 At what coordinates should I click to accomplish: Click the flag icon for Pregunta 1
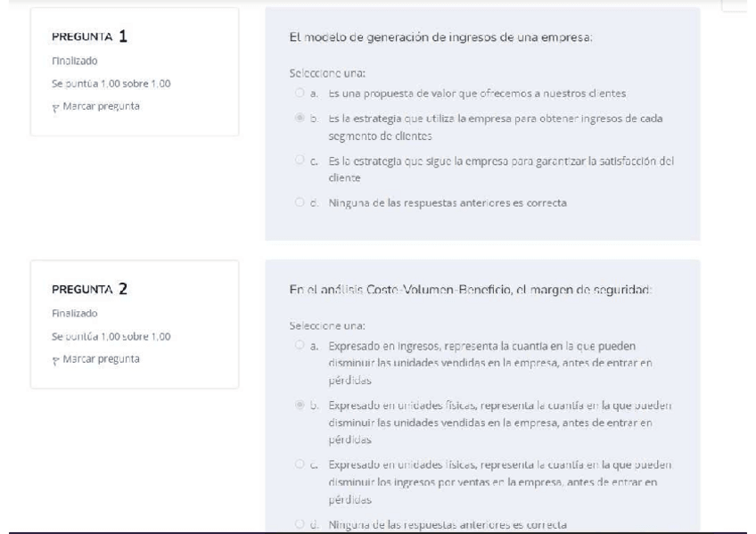coord(55,108)
